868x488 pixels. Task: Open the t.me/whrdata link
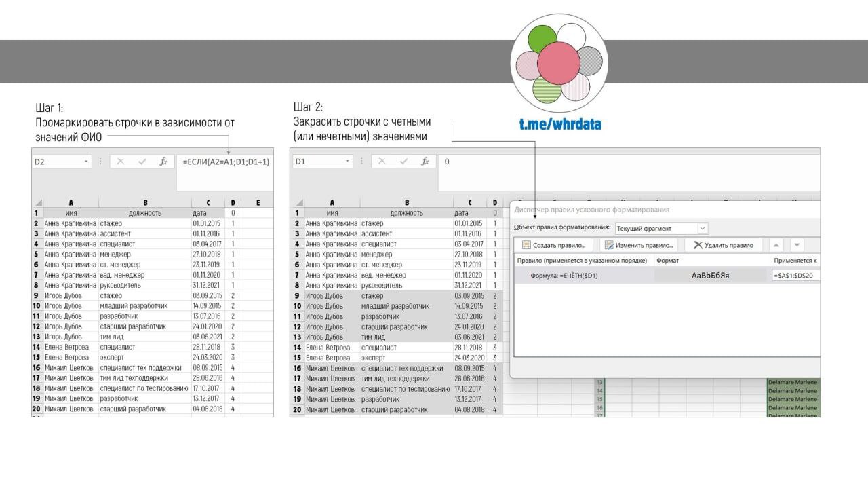pos(559,124)
